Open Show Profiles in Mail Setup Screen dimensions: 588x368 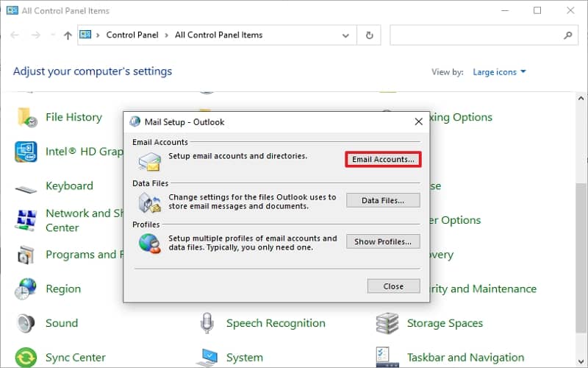383,241
